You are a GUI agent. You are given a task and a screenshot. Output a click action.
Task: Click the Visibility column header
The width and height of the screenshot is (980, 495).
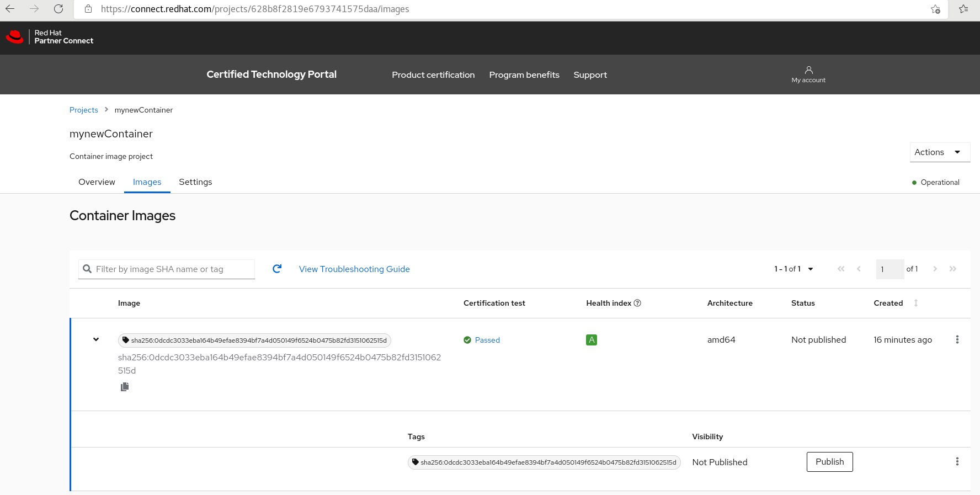707,437
